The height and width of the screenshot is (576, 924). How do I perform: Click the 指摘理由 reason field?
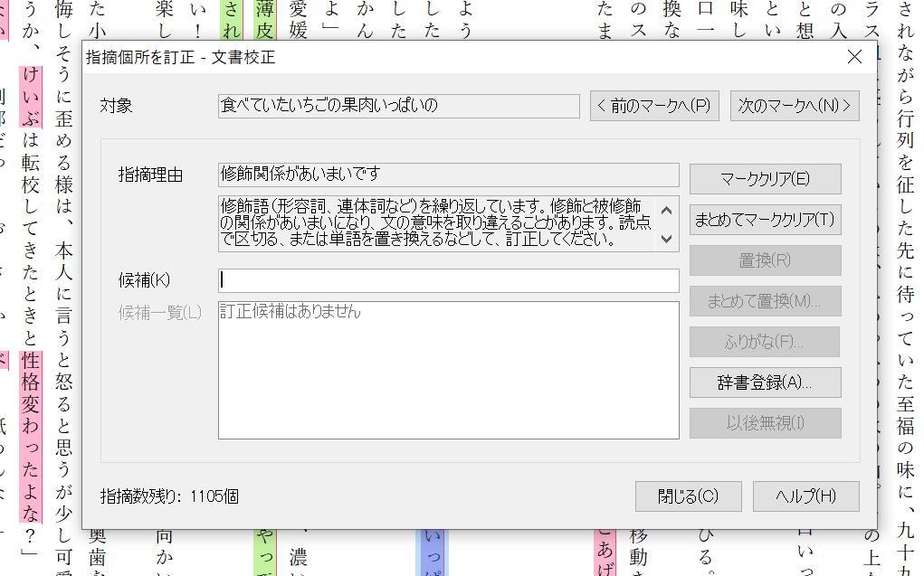pos(448,175)
